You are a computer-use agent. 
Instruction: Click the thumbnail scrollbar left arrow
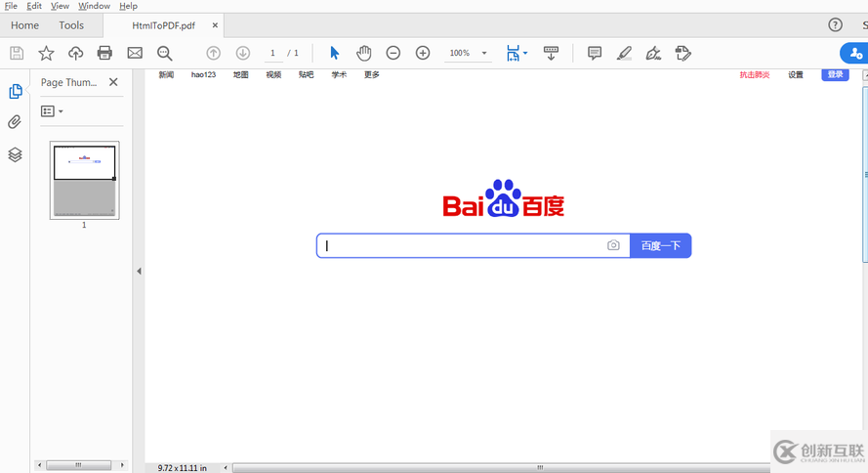click(39, 465)
